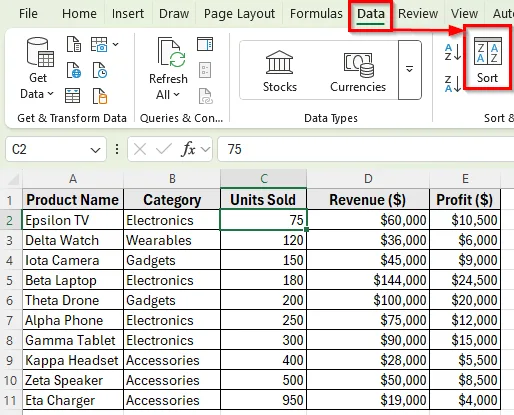Select the $24,500 profit cell
The image size is (514, 415).
pos(465,280)
